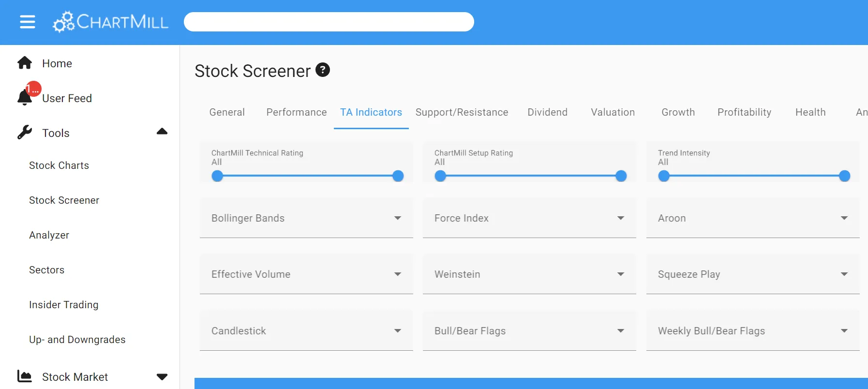Switch to the Performance tab
868x389 pixels.
pos(296,112)
